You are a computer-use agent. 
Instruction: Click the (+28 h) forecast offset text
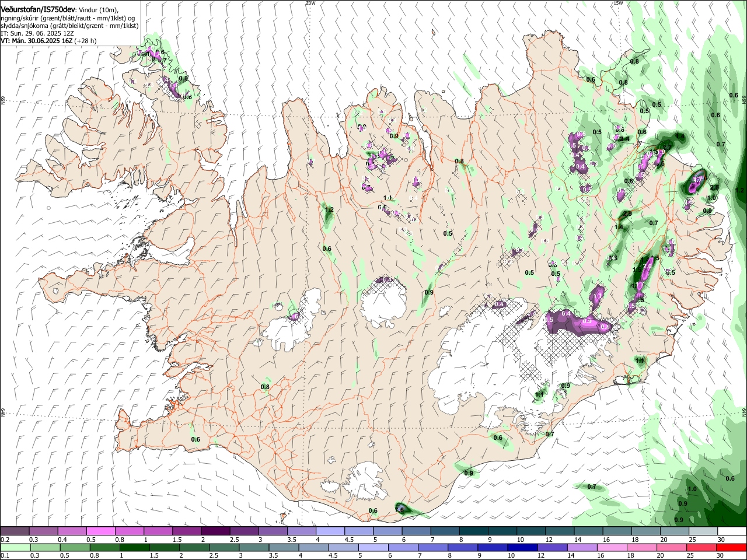point(86,41)
